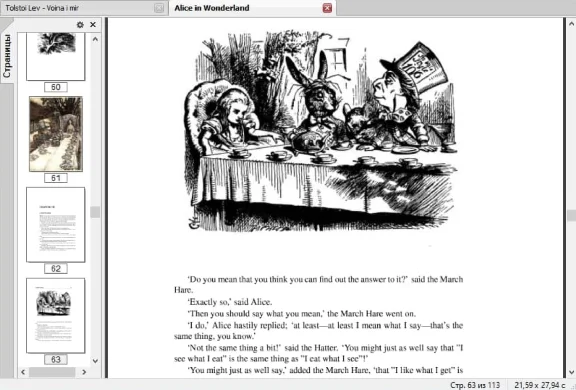This screenshot has width=576, height=390.
Task: Open page 62 thumbnail
Action: [x=56, y=225]
